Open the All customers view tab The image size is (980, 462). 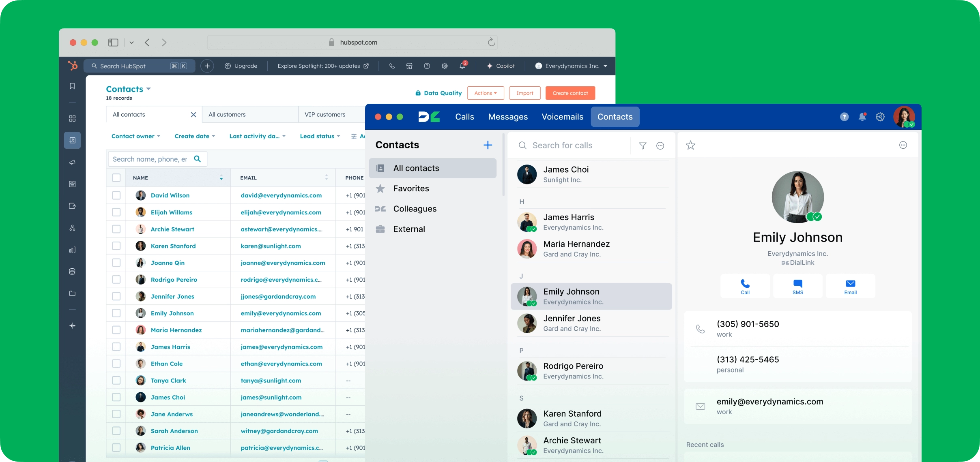click(x=228, y=114)
